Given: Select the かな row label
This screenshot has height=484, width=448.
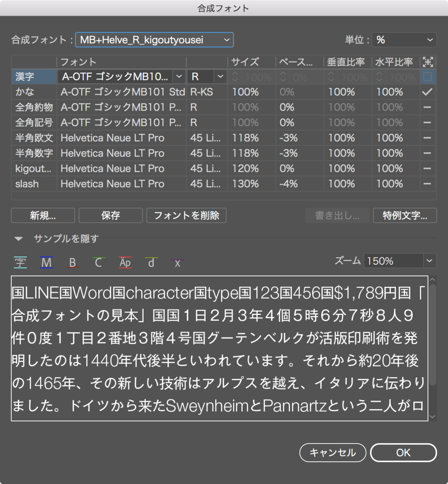Looking at the screenshot, I should pyautogui.click(x=25, y=92).
